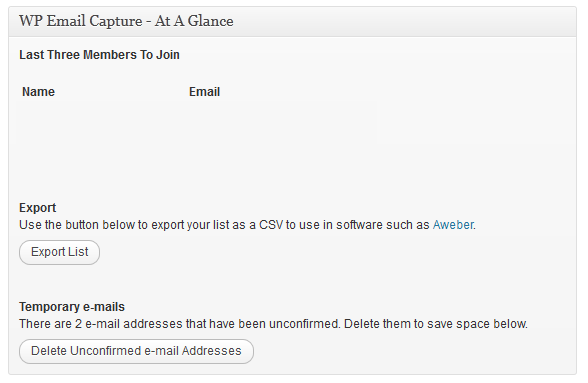Select the Email column header
Viewport: 588px width, 383px height.
pos(204,92)
